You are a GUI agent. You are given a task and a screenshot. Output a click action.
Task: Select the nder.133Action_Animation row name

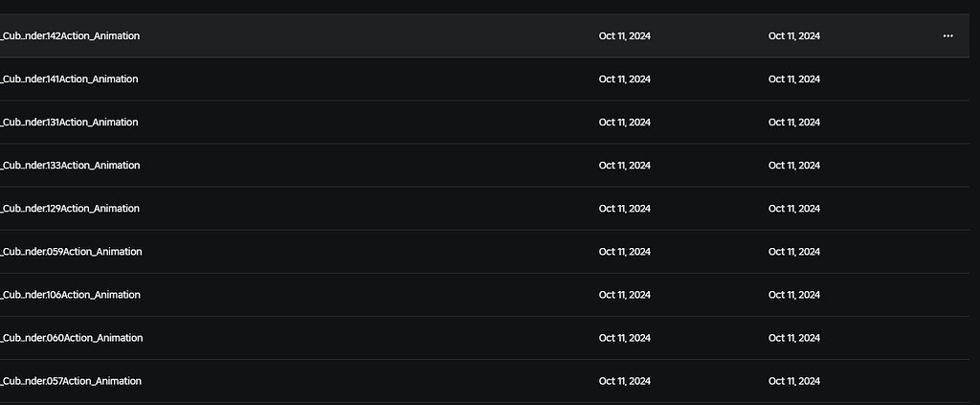[71, 166]
